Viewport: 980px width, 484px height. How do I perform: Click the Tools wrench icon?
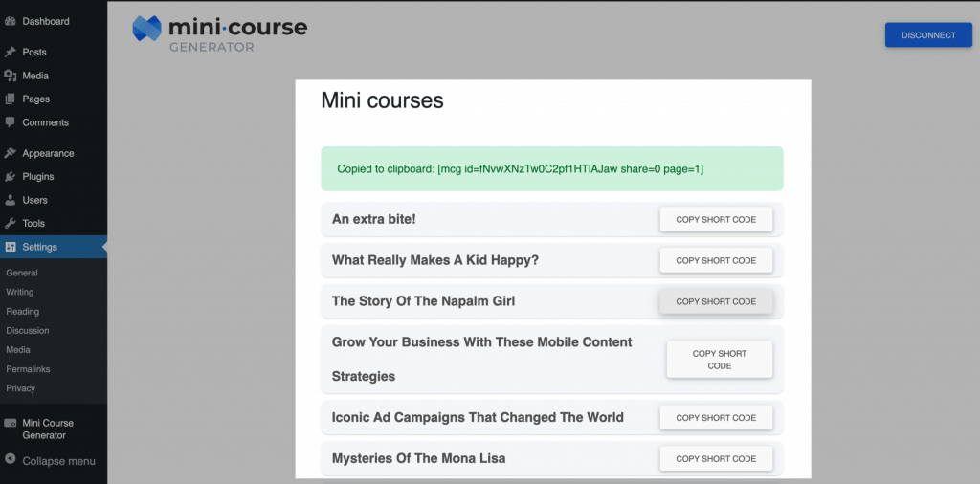click(11, 223)
